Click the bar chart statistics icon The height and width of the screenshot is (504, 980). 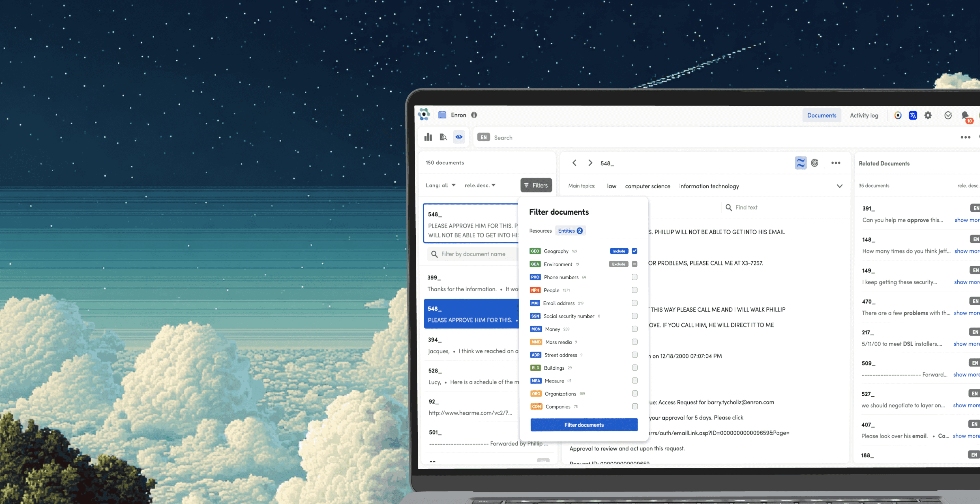pyautogui.click(x=428, y=137)
